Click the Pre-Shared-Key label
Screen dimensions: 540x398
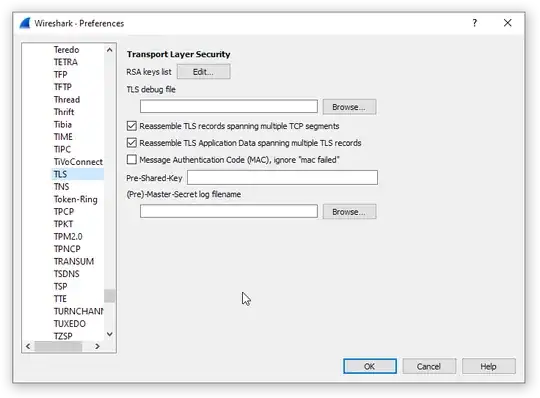[154, 178]
